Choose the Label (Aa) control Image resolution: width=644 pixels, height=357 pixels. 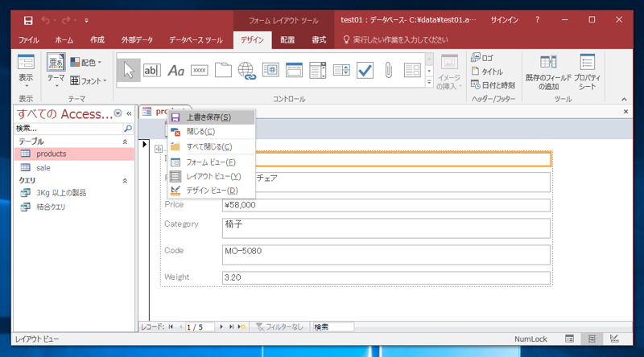[175, 71]
